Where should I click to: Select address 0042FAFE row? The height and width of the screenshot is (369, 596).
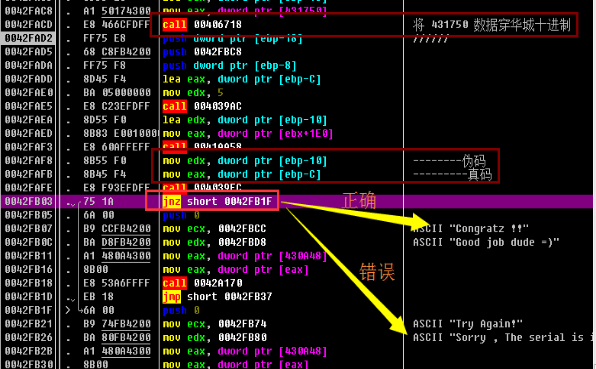coord(29,188)
